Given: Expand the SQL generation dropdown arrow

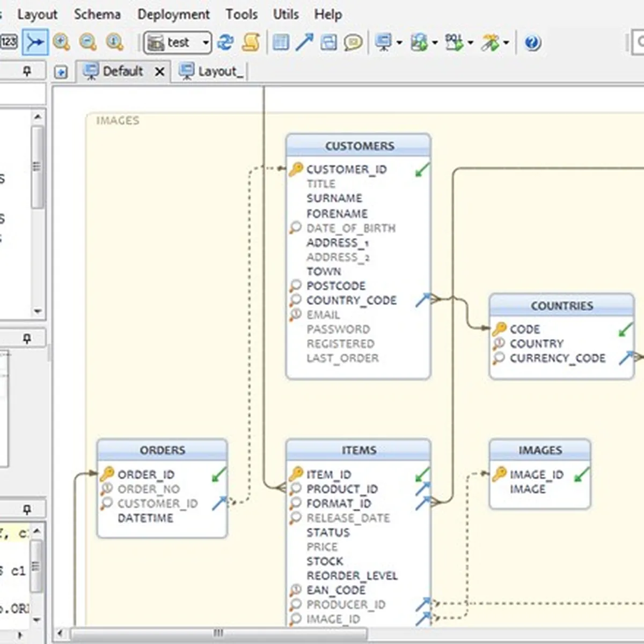Looking at the screenshot, I should (470, 42).
